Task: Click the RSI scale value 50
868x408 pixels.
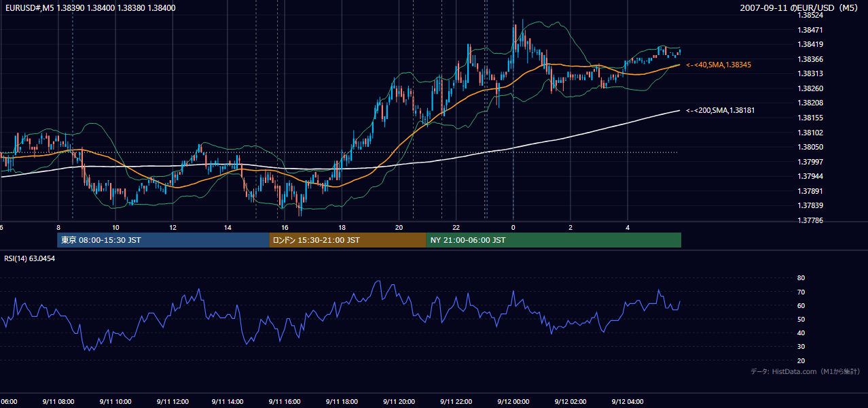Action: pyautogui.click(x=801, y=319)
